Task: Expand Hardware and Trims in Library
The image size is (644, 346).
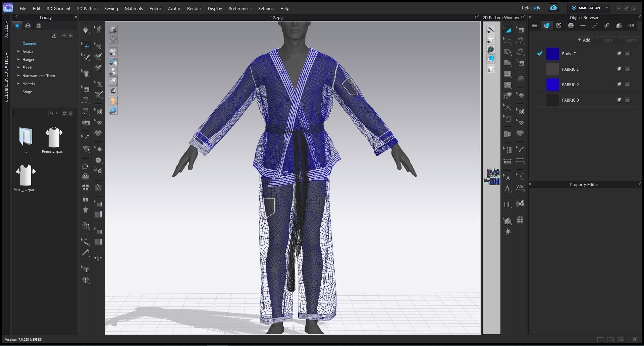Action: [x=18, y=76]
